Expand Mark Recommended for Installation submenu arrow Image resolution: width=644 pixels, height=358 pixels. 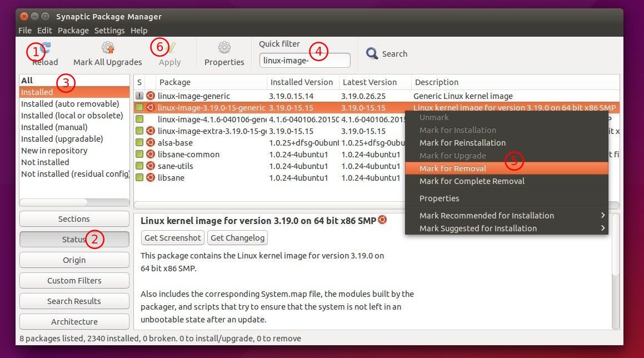click(x=602, y=215)
